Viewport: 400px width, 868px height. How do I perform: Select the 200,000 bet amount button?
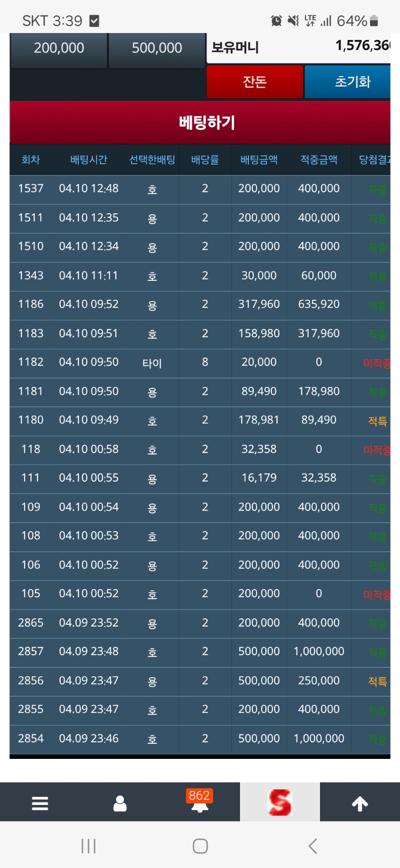point(59,49)
